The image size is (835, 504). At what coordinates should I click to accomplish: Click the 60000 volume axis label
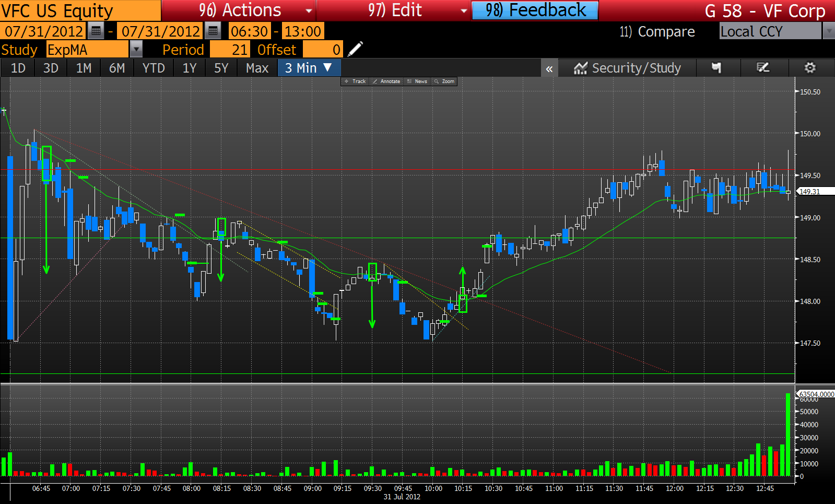coord(809,400)
